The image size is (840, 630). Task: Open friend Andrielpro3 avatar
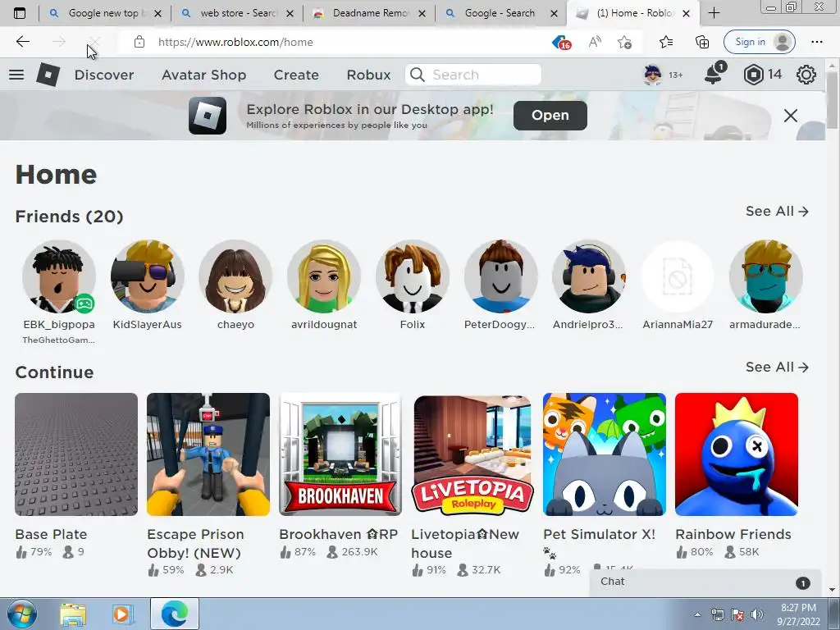point(589,276)
